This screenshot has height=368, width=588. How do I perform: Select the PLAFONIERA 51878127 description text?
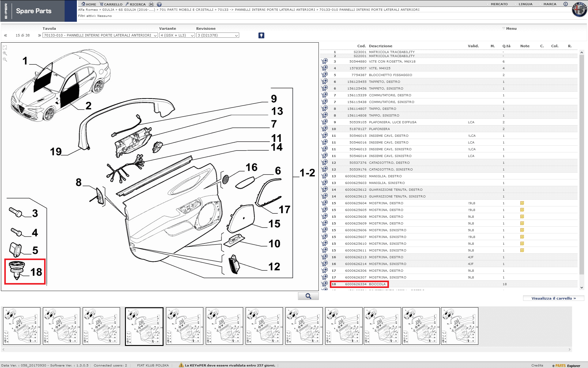379,129
